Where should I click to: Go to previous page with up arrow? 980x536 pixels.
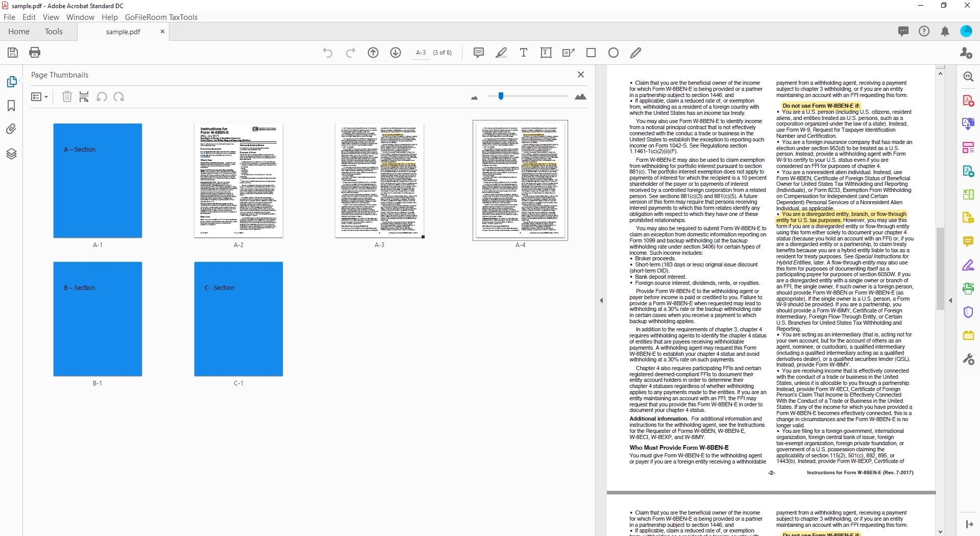pos(373,53)
